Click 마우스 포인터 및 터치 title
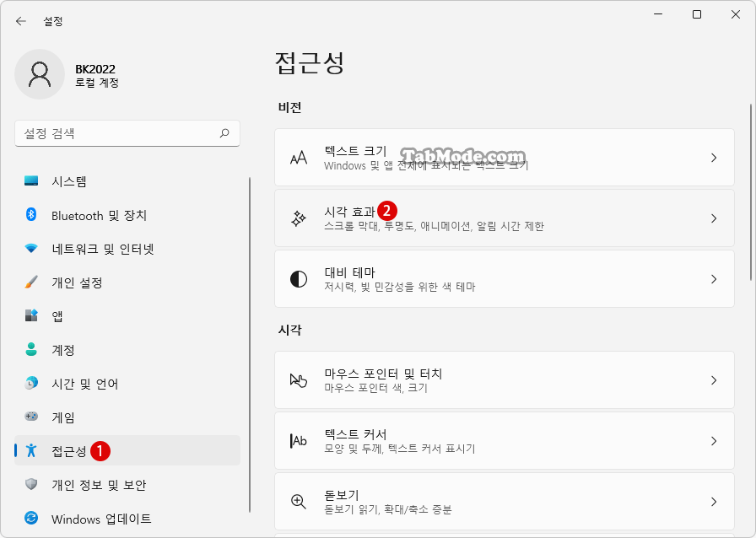The width and height of the screenshot is (756, 538). coord(383,374)
